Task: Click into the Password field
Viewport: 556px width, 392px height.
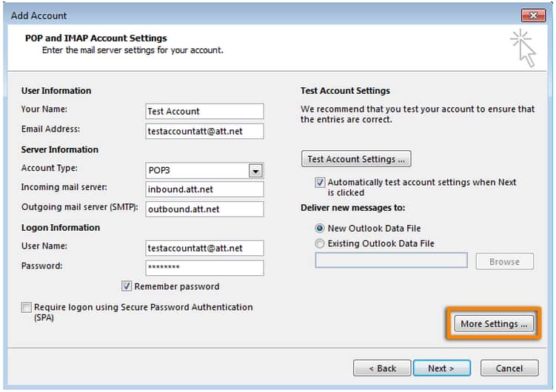Action: [x=204, y=268]
